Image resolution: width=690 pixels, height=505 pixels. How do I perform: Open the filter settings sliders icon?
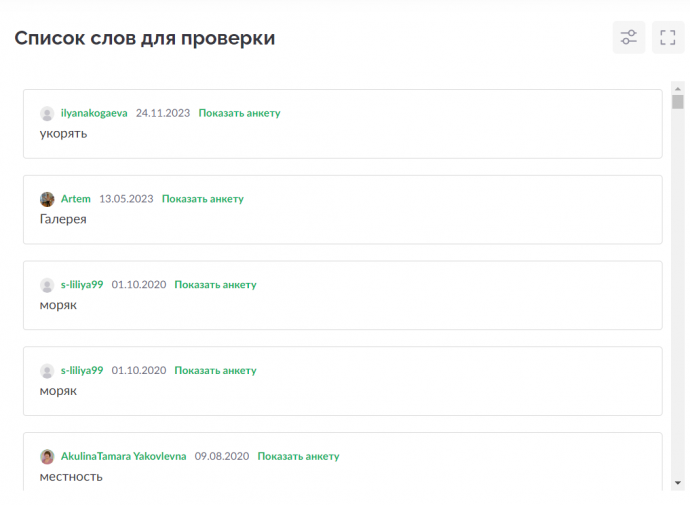[x=628, y=37]
